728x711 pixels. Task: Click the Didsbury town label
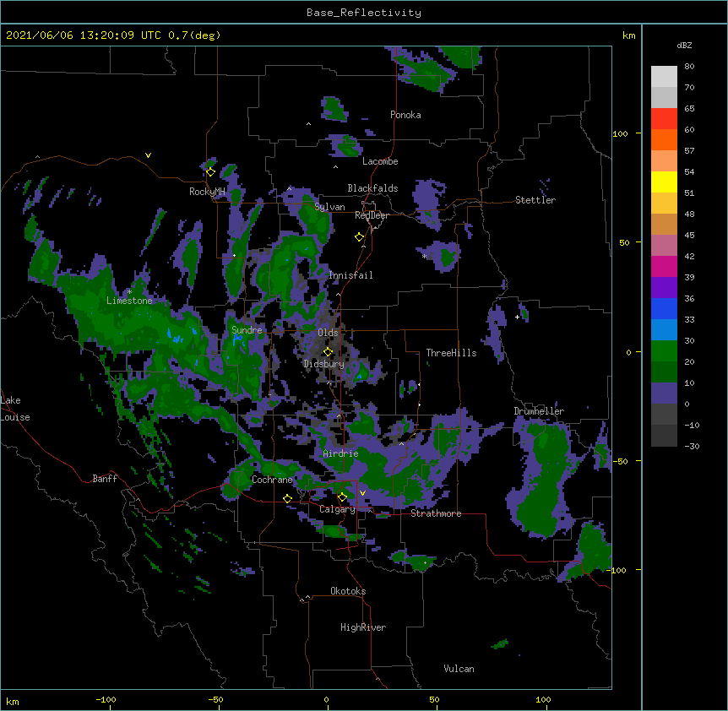pyautogui.click(x=323, y=364)
